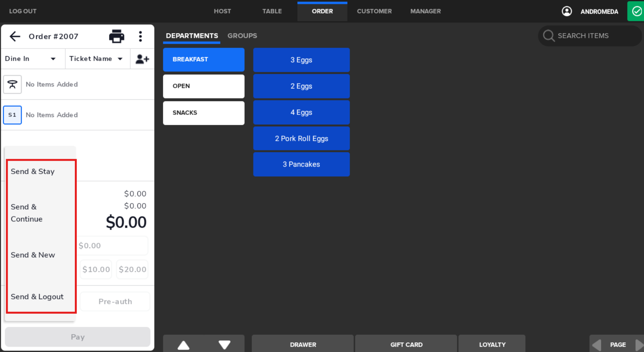Select seat S1 toggle
Screen dimensions: 644x352
coord(12,115)
